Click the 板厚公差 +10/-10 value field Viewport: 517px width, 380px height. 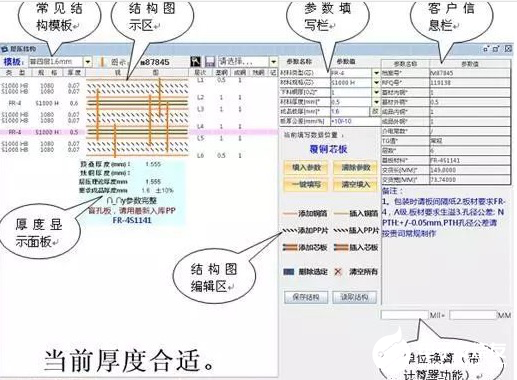pyautogui.click(x=355, y=121)
